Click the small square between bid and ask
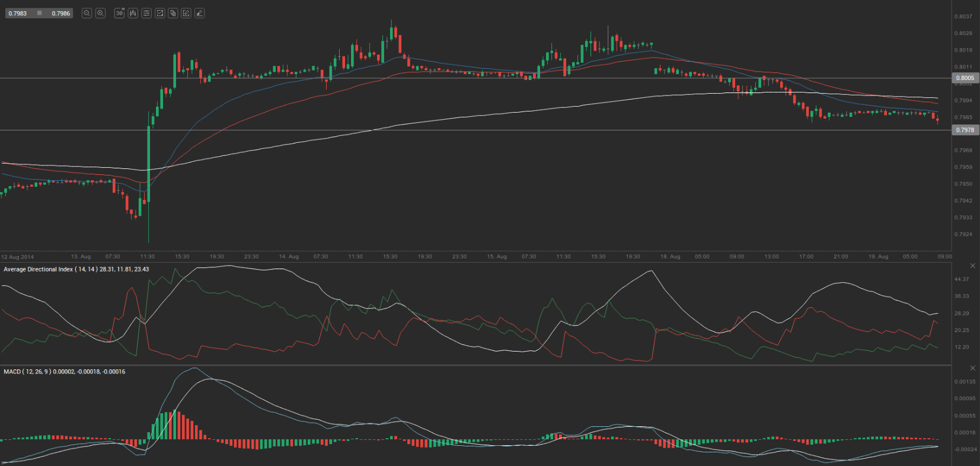This screenshot has height=466, width=980. tap(40, 13)
